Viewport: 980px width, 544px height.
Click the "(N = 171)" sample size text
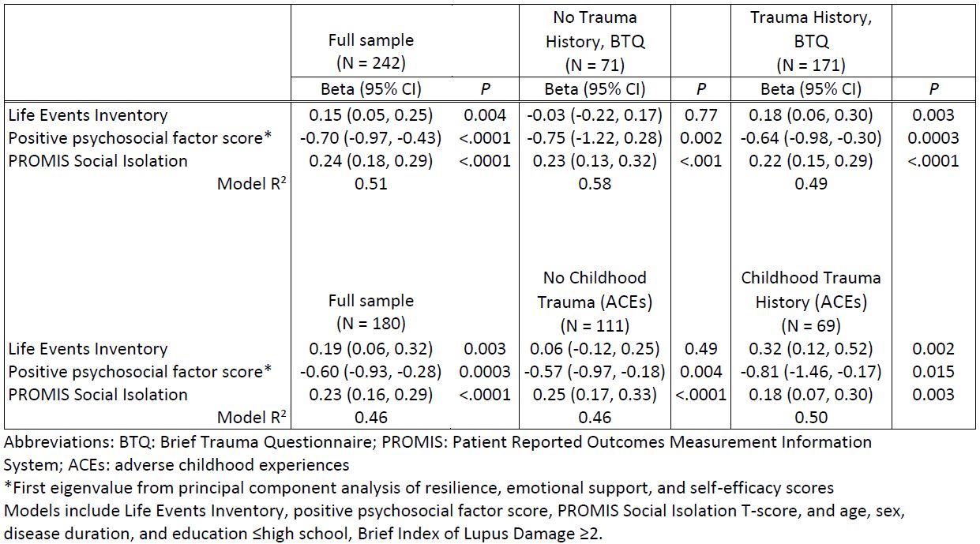[x=810, y=65]
